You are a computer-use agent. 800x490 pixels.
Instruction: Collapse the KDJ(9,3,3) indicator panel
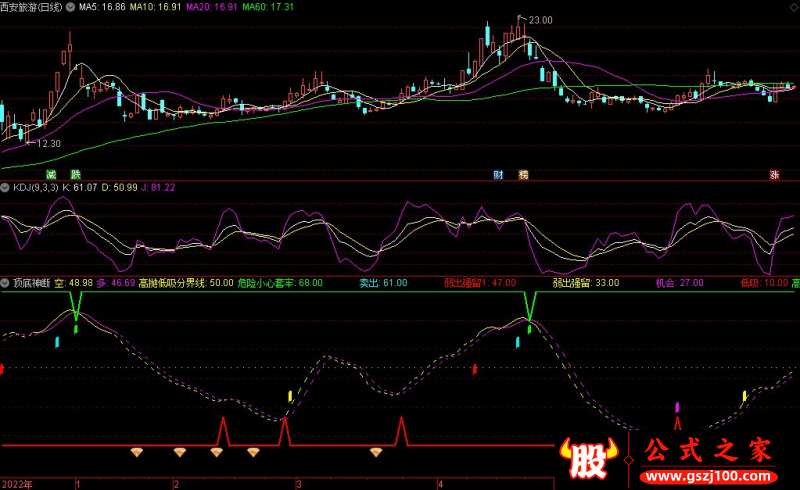pyautogui.click(x=5, y=187)
